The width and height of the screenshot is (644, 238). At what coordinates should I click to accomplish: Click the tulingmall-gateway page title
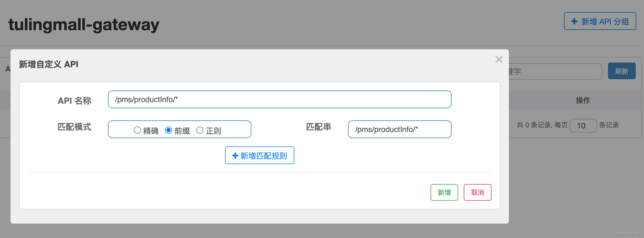[x=84, y=25]
